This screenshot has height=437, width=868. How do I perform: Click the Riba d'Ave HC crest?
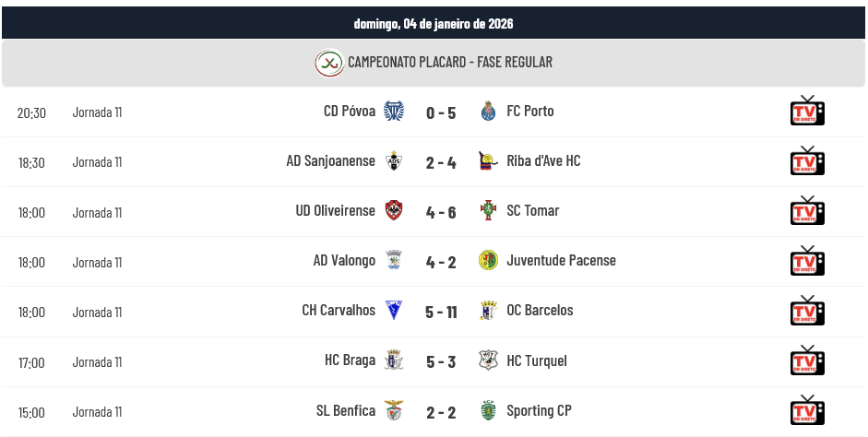click(x=489, y=161)
